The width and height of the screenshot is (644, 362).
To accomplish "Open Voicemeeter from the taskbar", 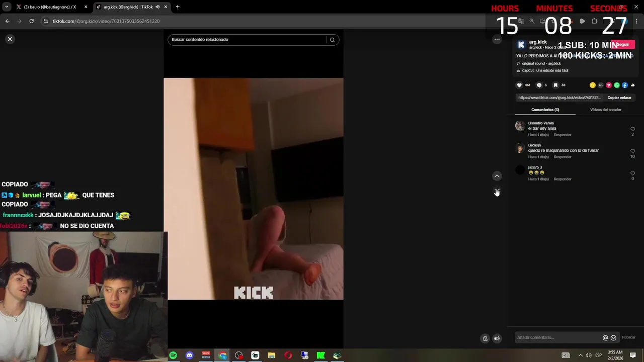I will [206, 355].
